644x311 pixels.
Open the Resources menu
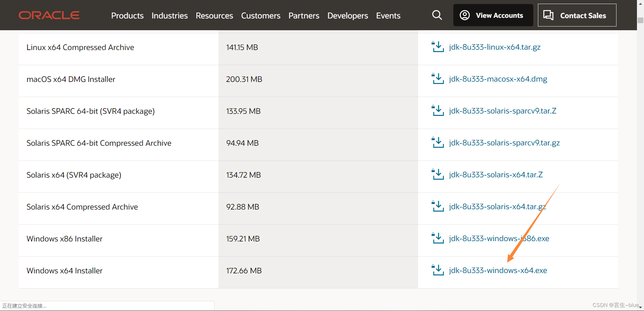214,15
